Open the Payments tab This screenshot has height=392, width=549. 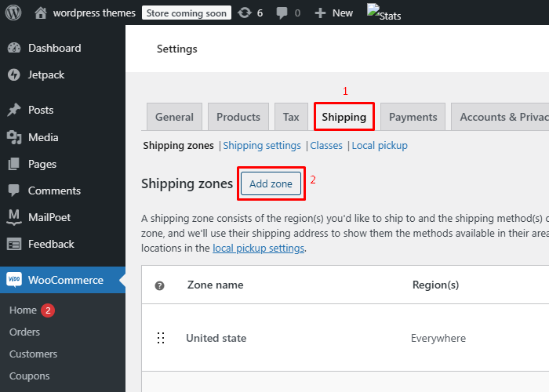coord(413,117)
